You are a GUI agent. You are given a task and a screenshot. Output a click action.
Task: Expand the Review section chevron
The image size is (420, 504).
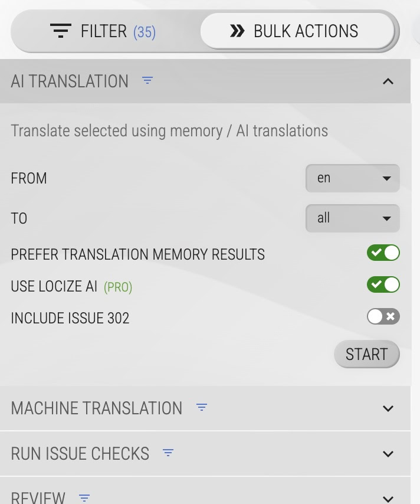(x=388, y=498)
